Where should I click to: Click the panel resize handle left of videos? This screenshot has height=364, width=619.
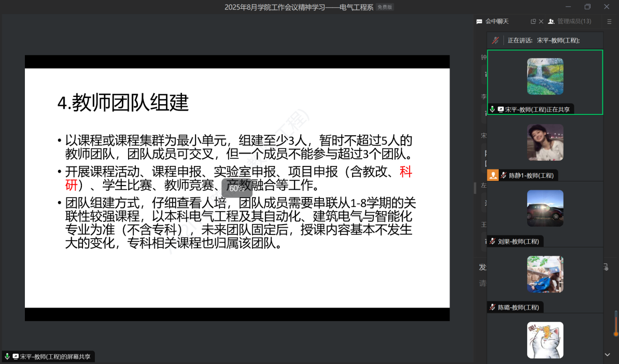(475, 188)
